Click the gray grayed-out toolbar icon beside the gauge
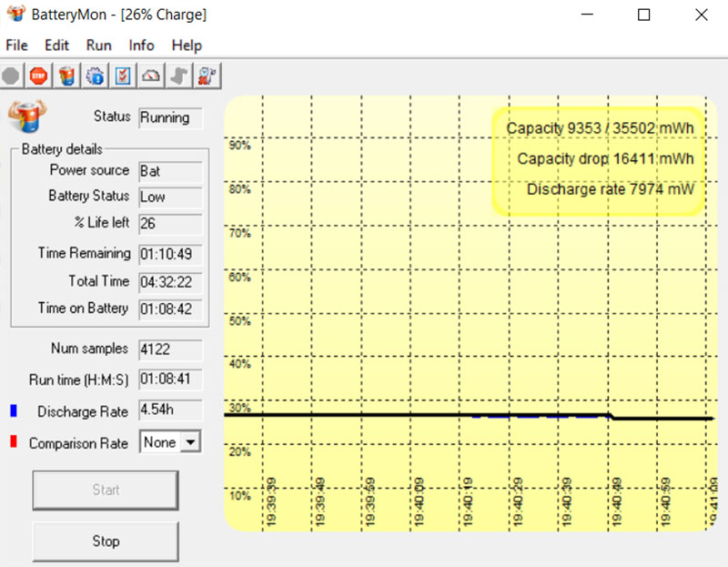Image resolution: width=728 pixels, height=567 pixels. click(x=180, y=76)
